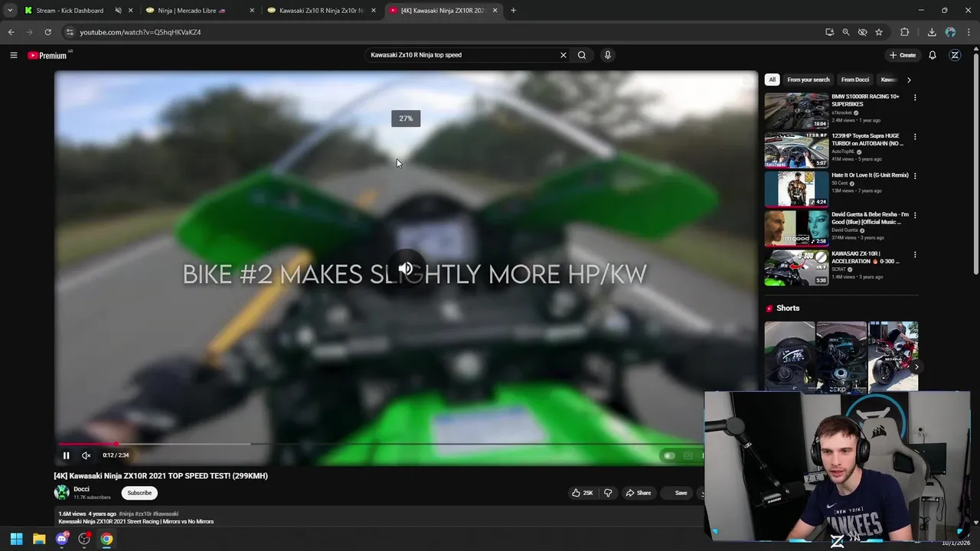Switch to the Ninja | Mercado Libre tab
Viewport: 980px width, 551px height.
[192, 11]
